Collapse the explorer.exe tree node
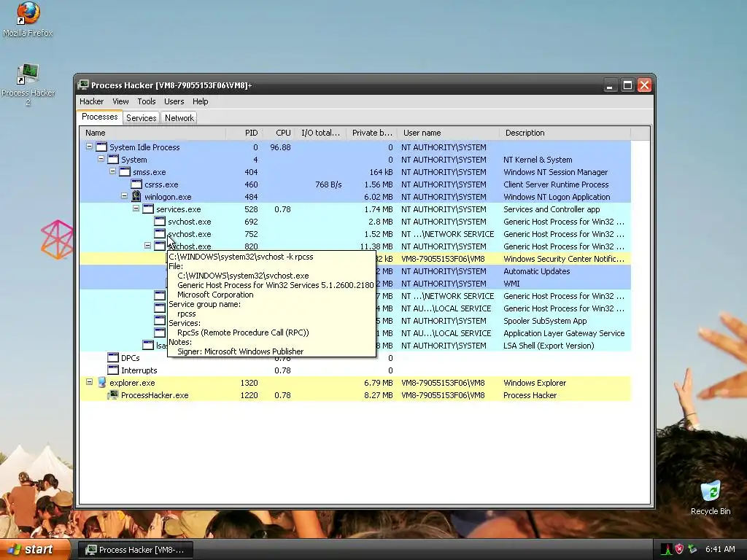The height and width of the screenshot is (560, 747). point(89,382)
